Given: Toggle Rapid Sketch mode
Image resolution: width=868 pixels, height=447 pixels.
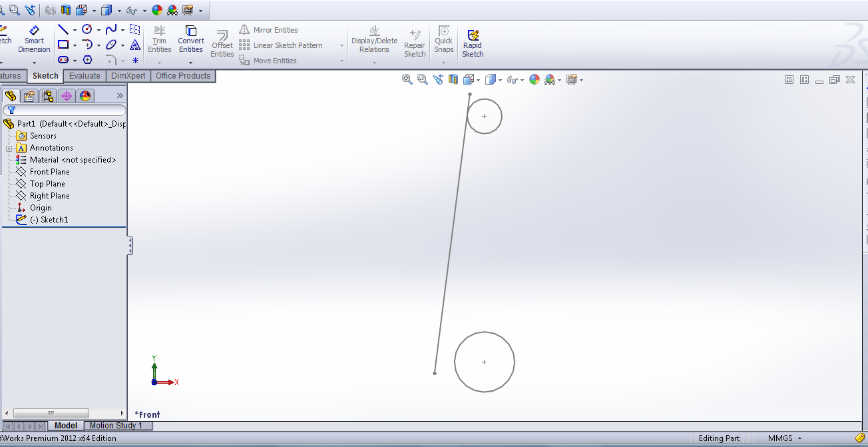Looking at the screenshot, I should coord(472,40).
